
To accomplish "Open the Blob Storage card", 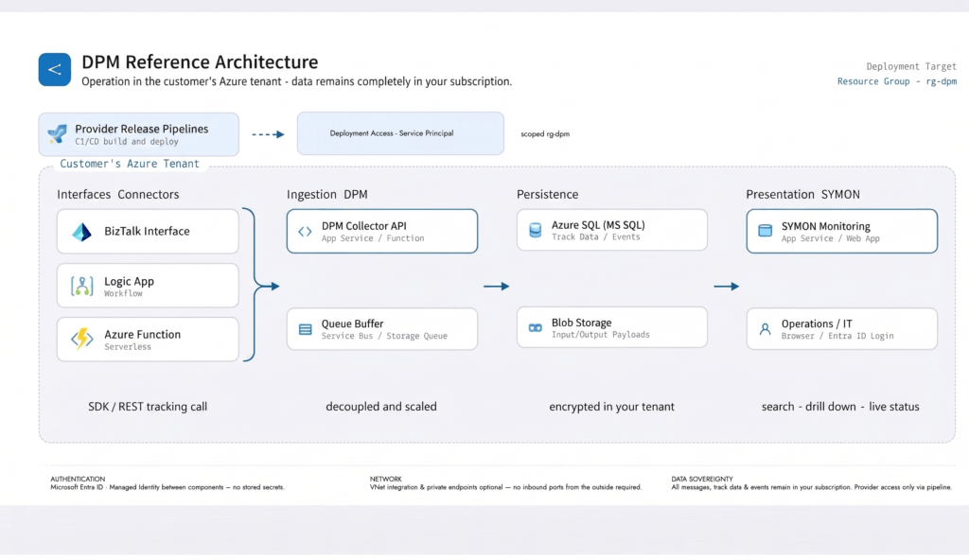I will pos(612,327).
